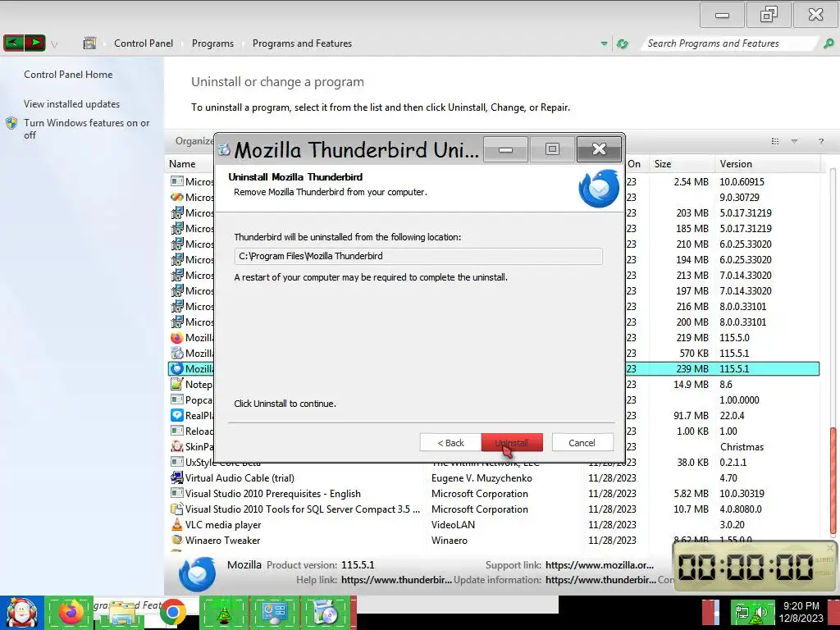This screenshot has height=630, width=840.
Task: Open the view options dropdown arrow
Action: coord(794,141)
